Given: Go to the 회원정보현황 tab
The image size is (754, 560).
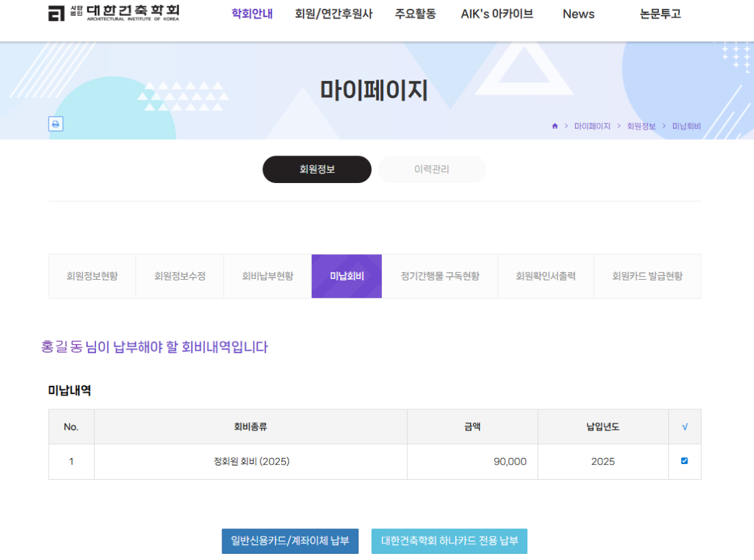Looking at the screenshot, I should coord(92,276).
